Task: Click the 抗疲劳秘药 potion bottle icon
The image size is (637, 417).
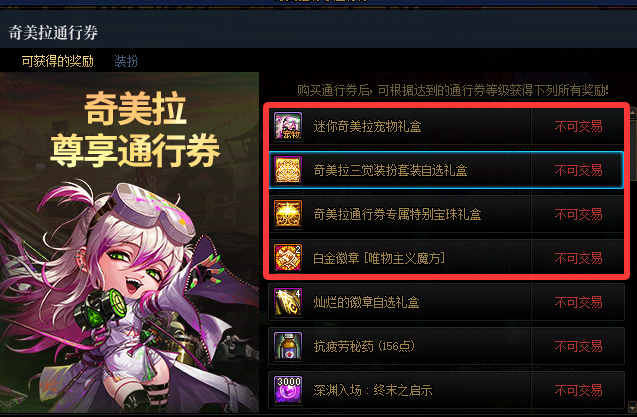Action: 288,346
